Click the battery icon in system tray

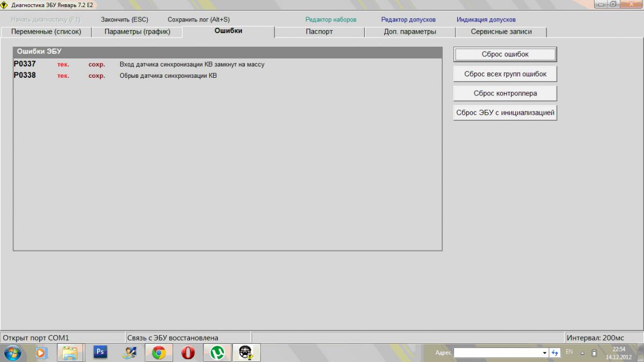(x=594, y=352)
